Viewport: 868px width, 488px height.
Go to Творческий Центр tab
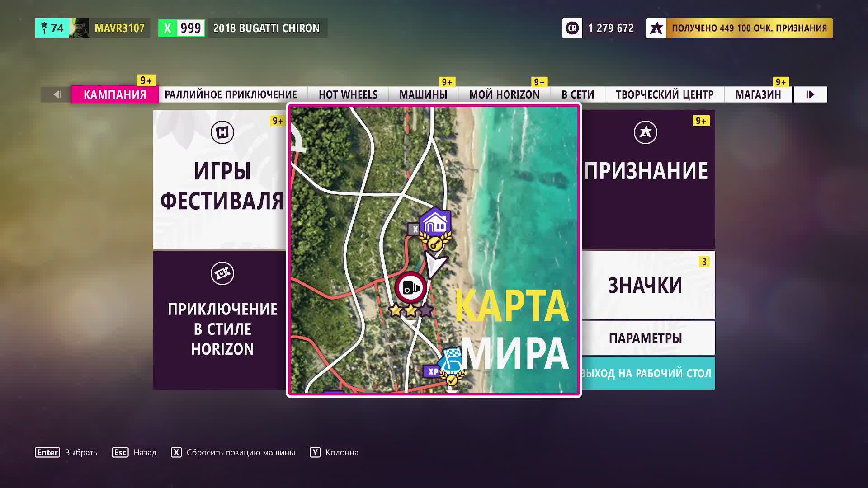[x=664, y=94]
